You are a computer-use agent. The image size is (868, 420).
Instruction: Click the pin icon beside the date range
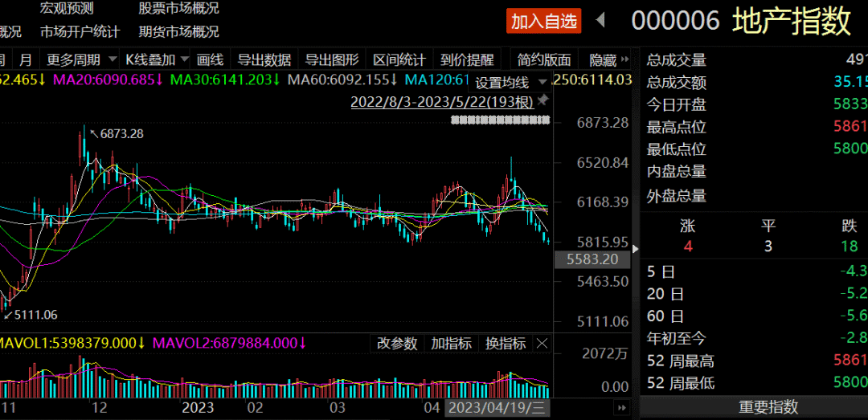click(543, 101)
